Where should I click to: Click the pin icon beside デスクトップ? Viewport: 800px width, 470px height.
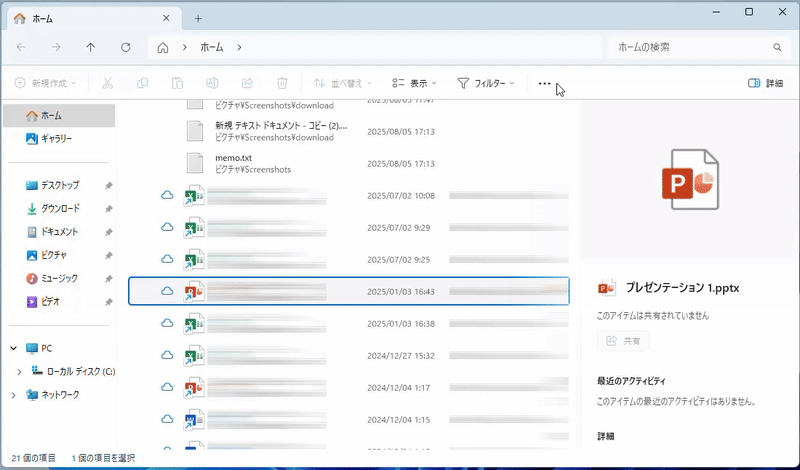coord(108,186)
